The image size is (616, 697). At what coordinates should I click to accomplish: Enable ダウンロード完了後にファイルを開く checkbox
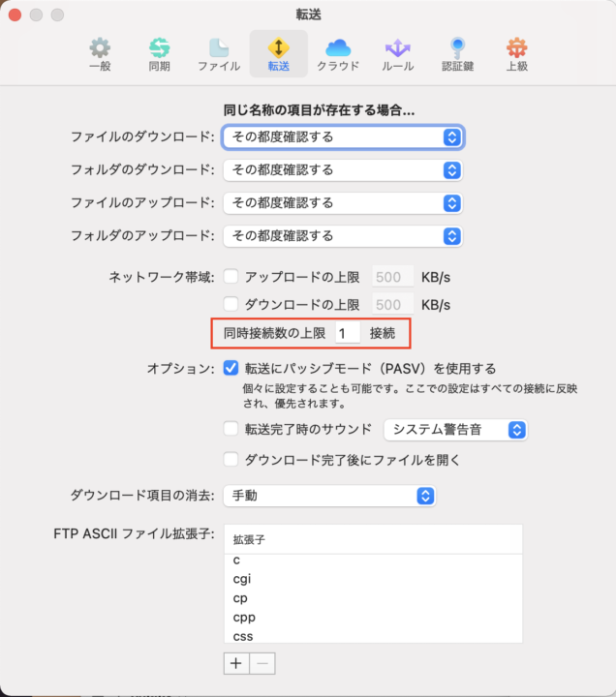click(231, 460)
